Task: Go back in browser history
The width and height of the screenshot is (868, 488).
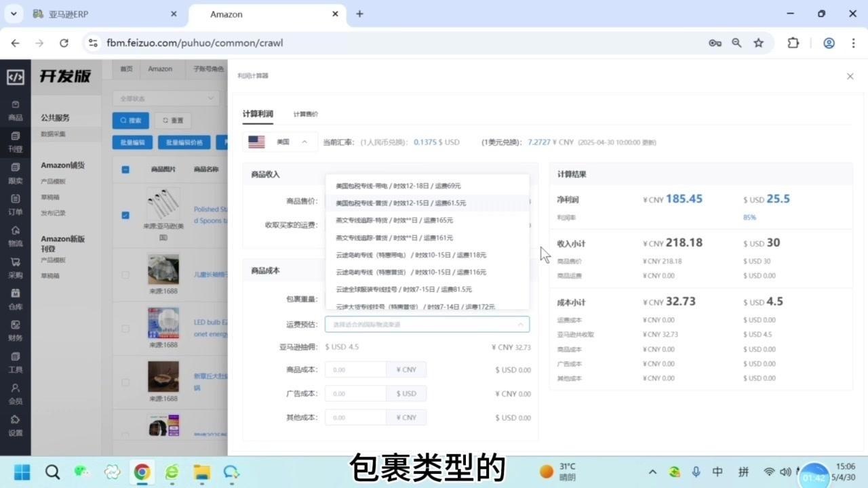Action: [x=15, y=43]
